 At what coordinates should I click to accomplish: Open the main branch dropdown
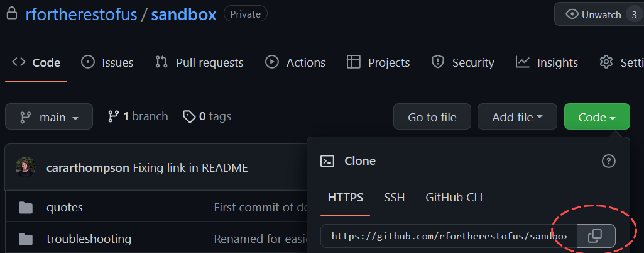tap(49, 117)
